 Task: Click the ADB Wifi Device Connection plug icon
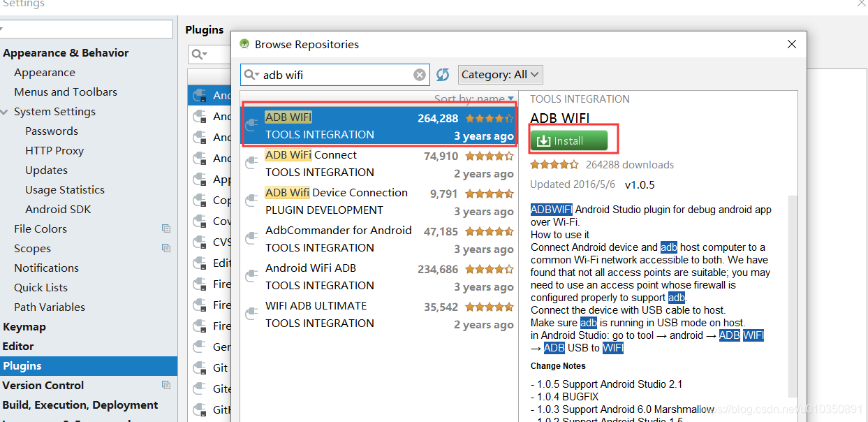click(251, 201)
